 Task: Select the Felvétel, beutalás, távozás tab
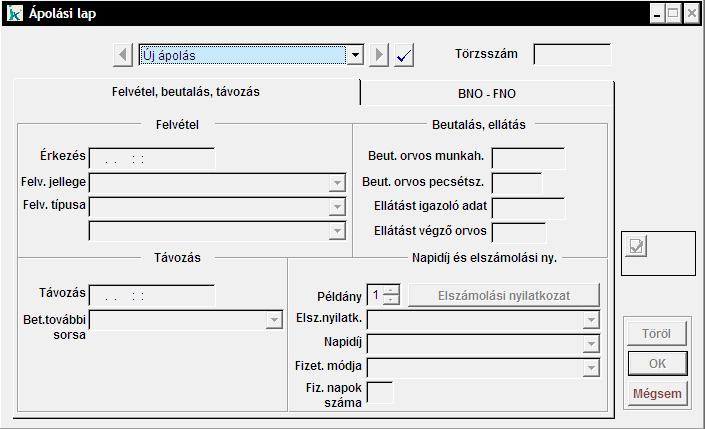point(186,92)
